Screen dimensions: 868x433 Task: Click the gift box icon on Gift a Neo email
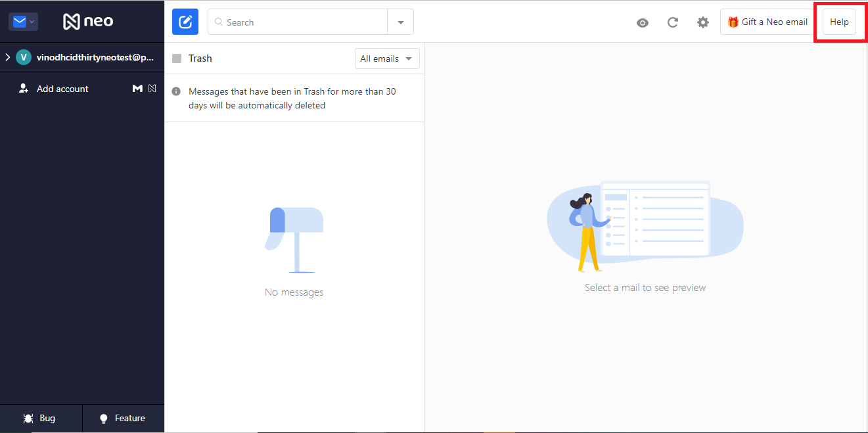click(733, 22)
